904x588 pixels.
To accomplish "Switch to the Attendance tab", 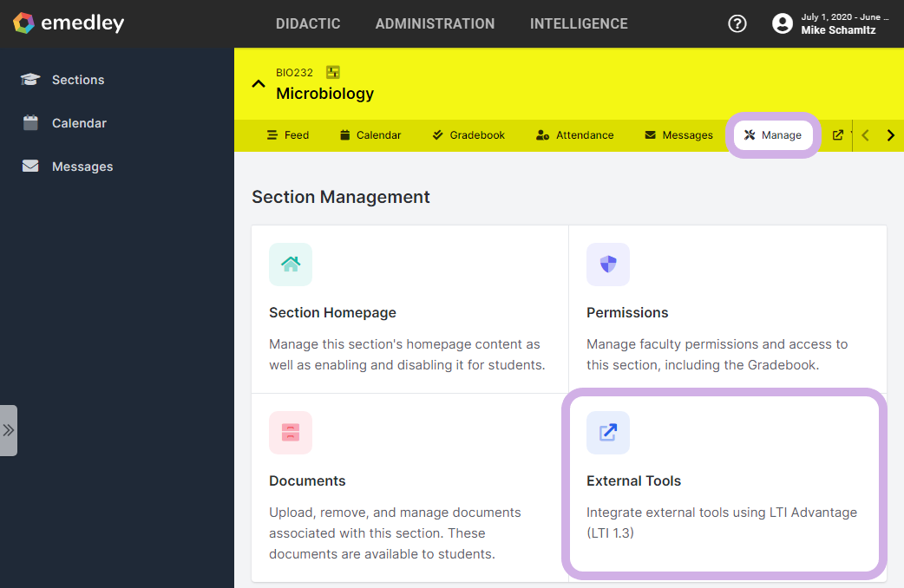I will pos(575,135).
